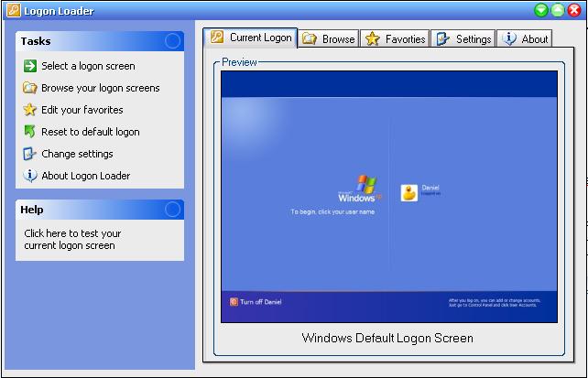Minimize window with green down-arrow button

coord(541,10)
